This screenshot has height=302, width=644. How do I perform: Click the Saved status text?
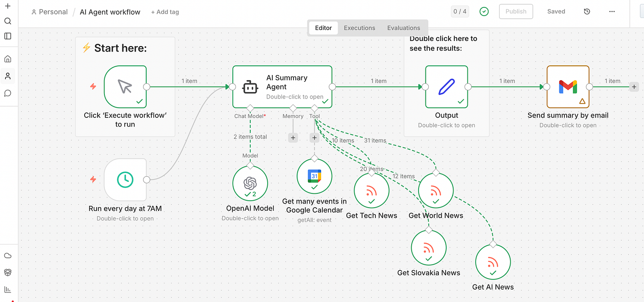coord(556,12)
